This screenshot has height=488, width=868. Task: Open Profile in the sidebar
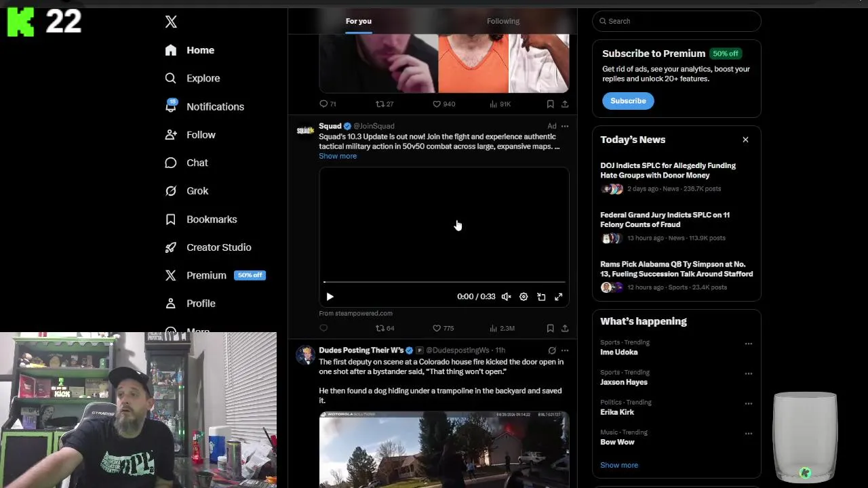tap(191, 304)
